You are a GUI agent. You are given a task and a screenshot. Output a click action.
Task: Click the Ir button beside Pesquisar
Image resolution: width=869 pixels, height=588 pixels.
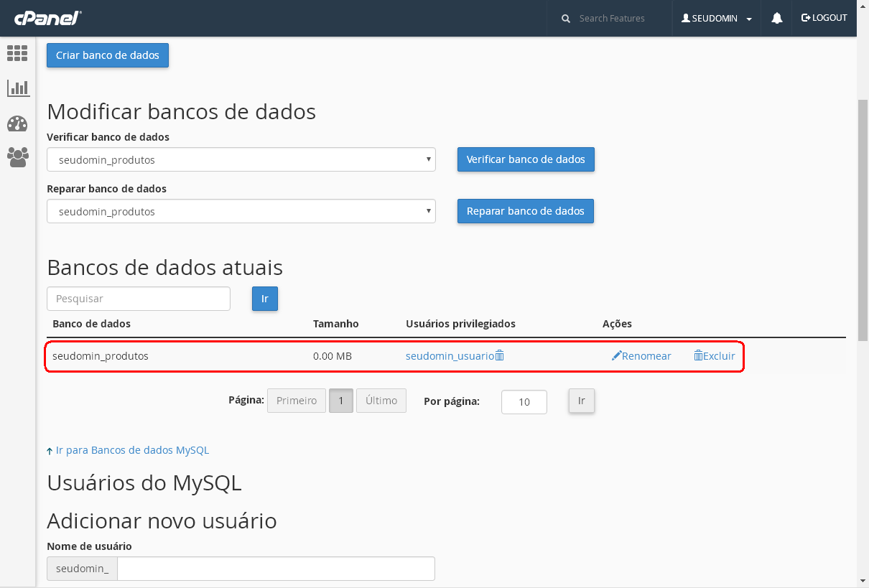(x=265, y=299)
